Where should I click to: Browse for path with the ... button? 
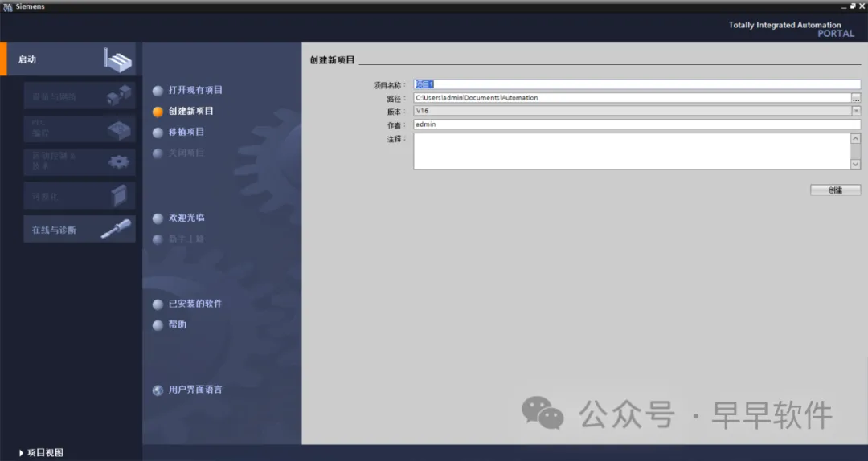click(856, 98)
